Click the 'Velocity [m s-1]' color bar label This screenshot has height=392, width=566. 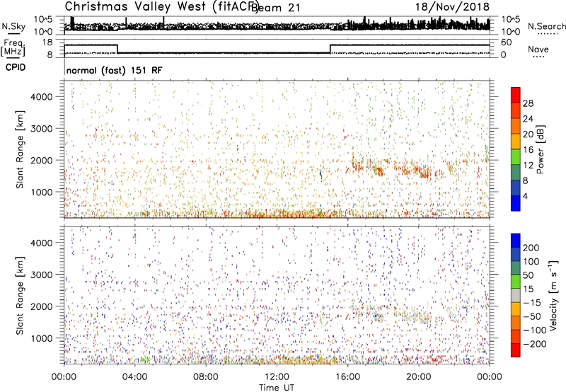[553, 295]
